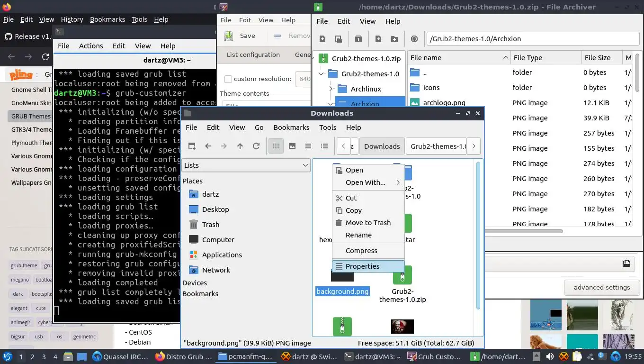
Task: Open Quassel IRC from the taskbar
Action: pos(120,356)
